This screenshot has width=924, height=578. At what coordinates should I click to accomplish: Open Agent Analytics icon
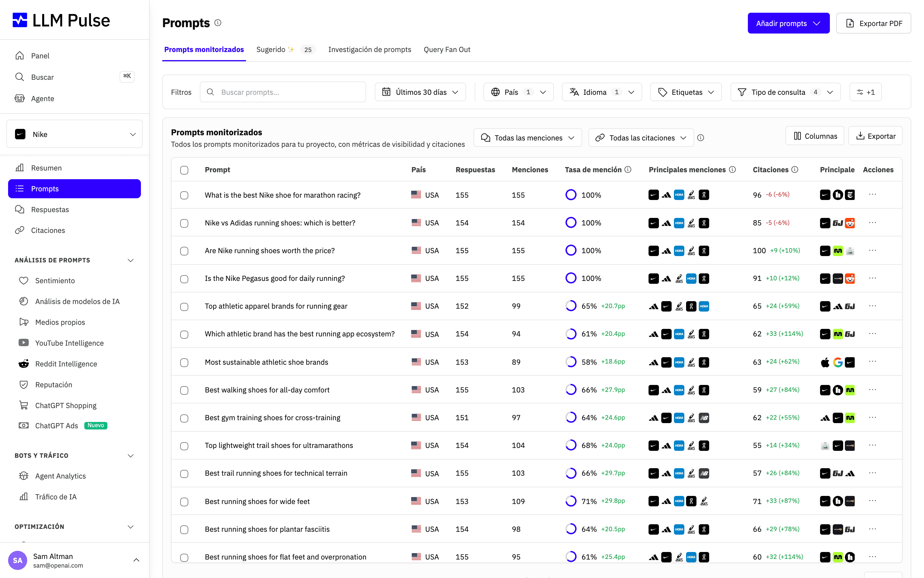(x=24, y=476)
